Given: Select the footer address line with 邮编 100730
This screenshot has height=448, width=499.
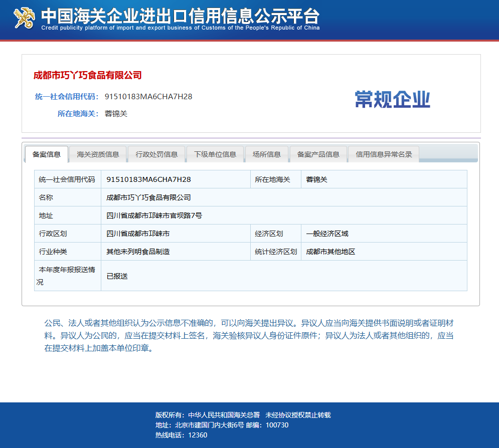Looking at the screenshot, I should [x=222, y=425].
